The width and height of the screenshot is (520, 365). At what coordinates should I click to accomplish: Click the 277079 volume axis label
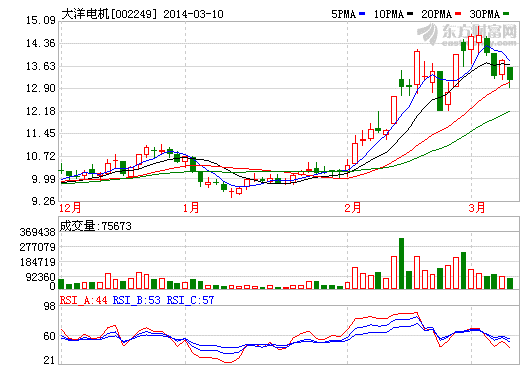pyautogui.click(x=38, y=247)
